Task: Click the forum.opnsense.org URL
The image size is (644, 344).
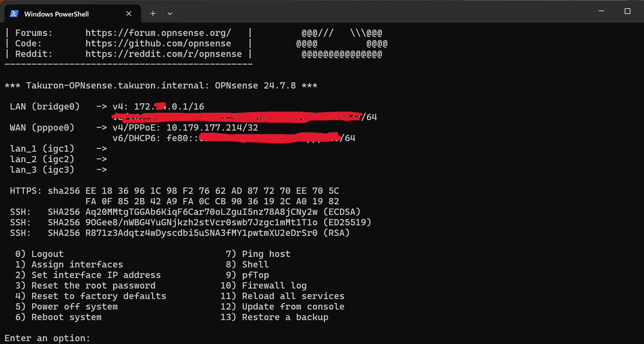Action: point(158,33)
